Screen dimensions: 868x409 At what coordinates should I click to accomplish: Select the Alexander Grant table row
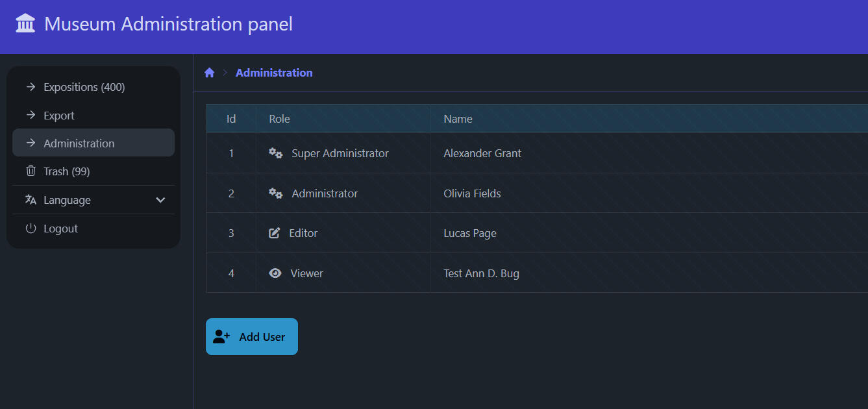coord(482,153)
